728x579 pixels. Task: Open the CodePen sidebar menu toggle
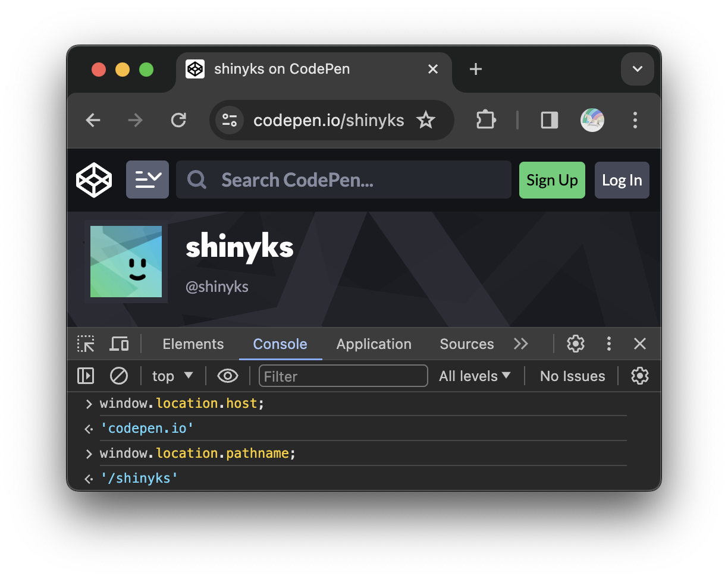pyautogui.click(x=148, y=180)
